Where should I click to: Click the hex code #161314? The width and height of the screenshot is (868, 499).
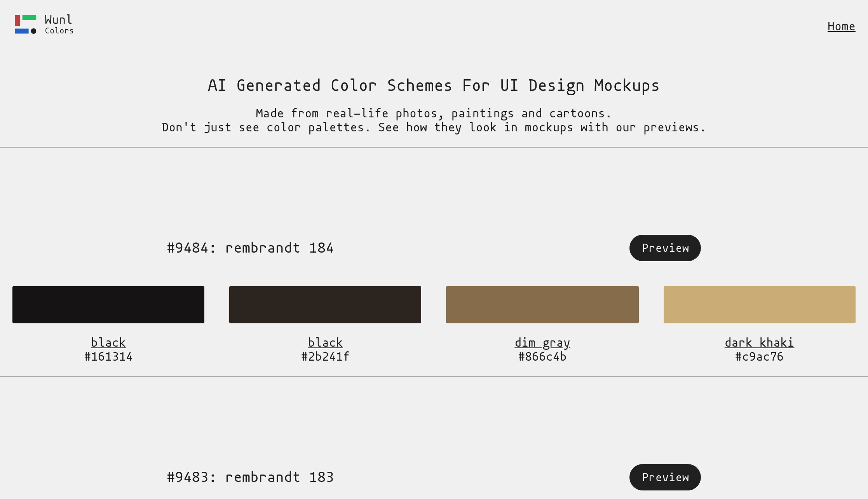point(108,356)
